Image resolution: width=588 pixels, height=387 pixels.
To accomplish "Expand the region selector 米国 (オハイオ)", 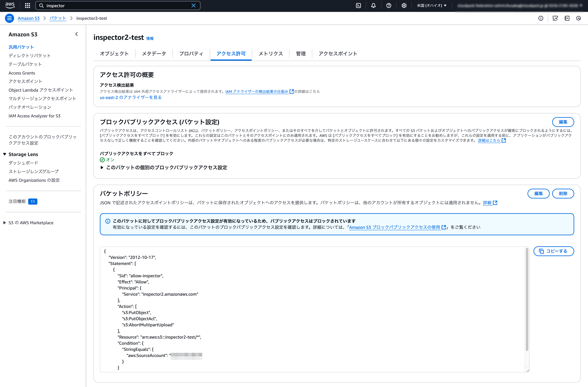I will [x=431, y=5].
